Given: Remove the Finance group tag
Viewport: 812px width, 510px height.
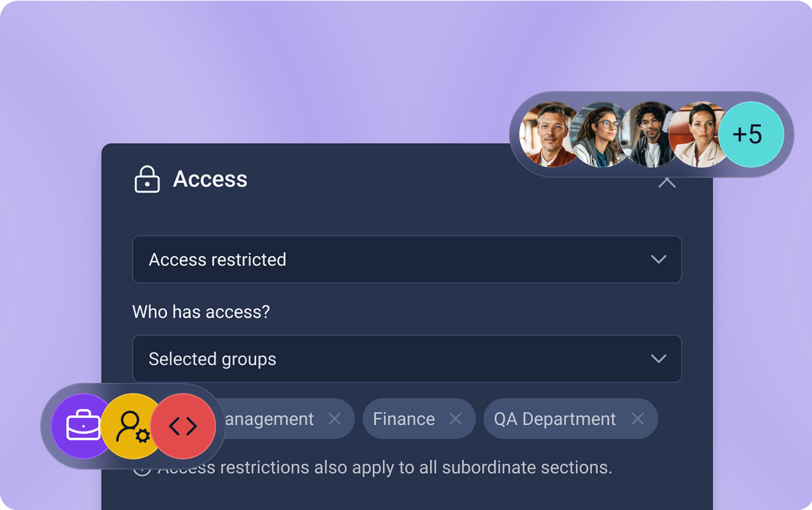Looking at the screenshot, I should (456, 419).
